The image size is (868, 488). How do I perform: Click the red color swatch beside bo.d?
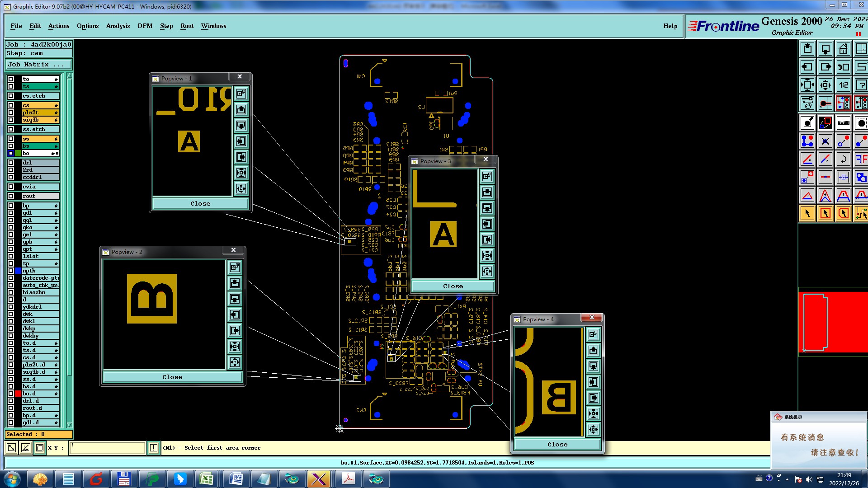(x=18, y=394)
